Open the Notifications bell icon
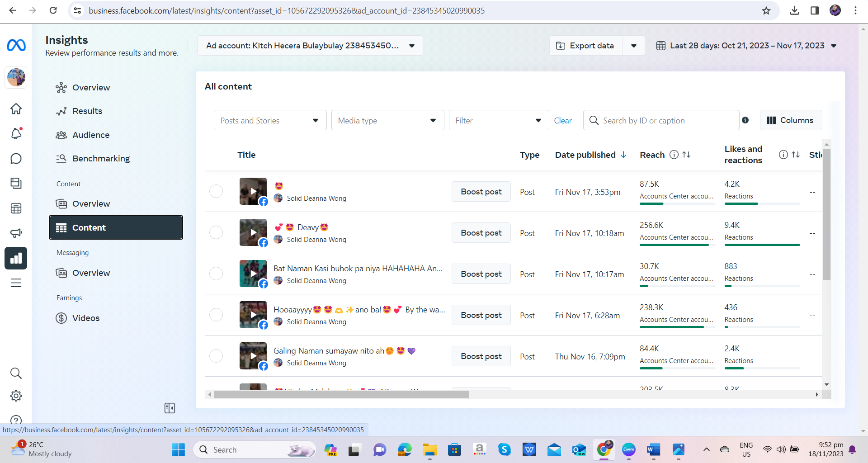Image resolution: width=868 pixels, height=463 pixels. click(x=16, y=133)
